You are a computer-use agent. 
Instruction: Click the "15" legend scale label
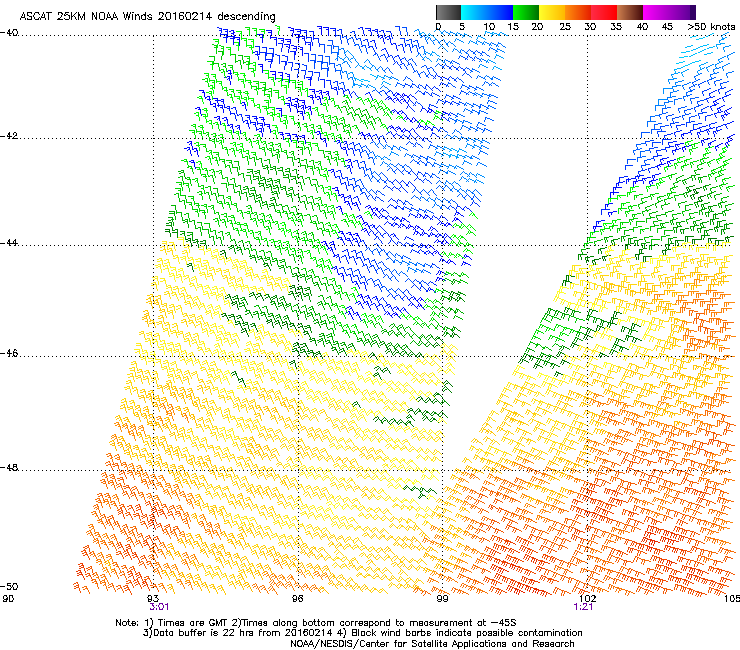click(513, 27)
